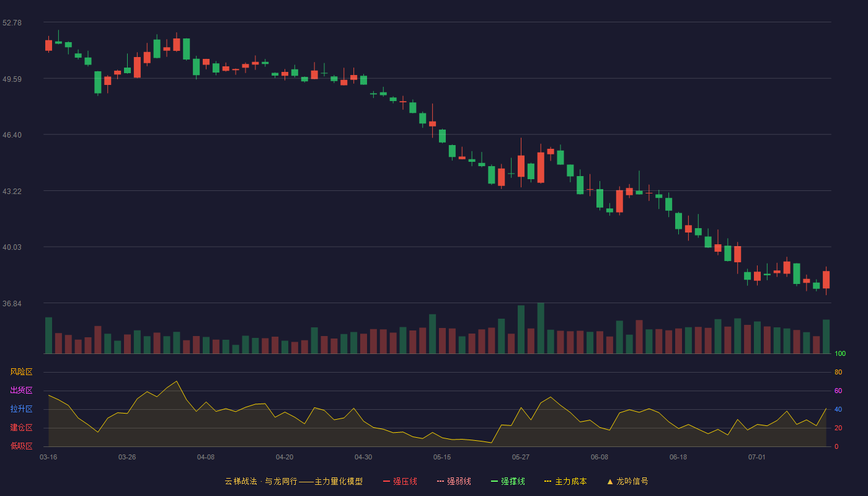This screenshot has height=496, width=868.
Task: Click the 52.78 price axis label
Action: click(12, 23)
